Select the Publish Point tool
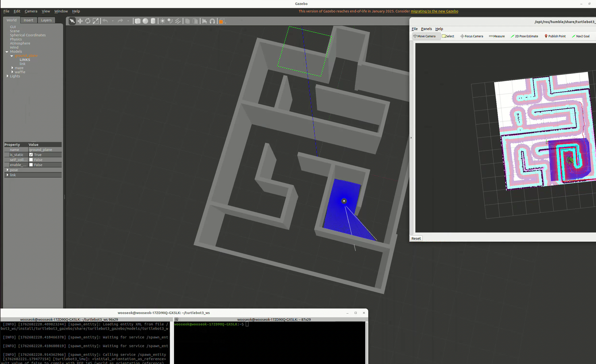The width and height of the screenshot is (596, 364). pos(555,36)
